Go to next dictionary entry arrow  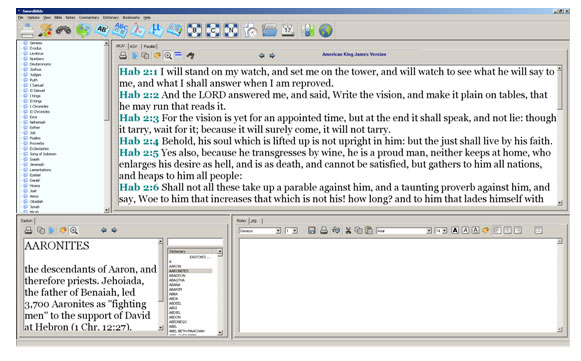(114, 230)
